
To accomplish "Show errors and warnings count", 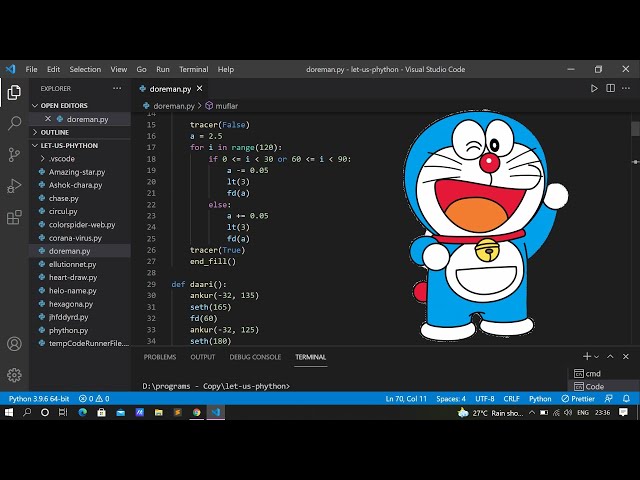I will coord(94,399).
